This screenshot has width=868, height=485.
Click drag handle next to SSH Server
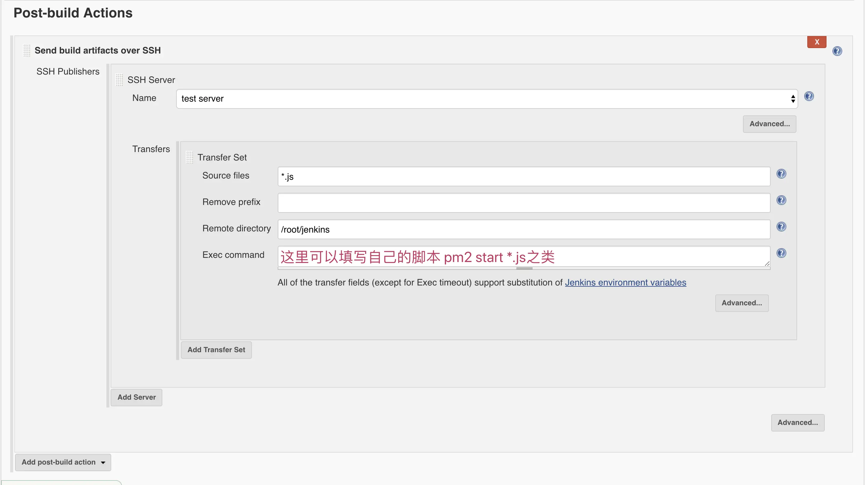pyautogui.click(x=119, y=80)
